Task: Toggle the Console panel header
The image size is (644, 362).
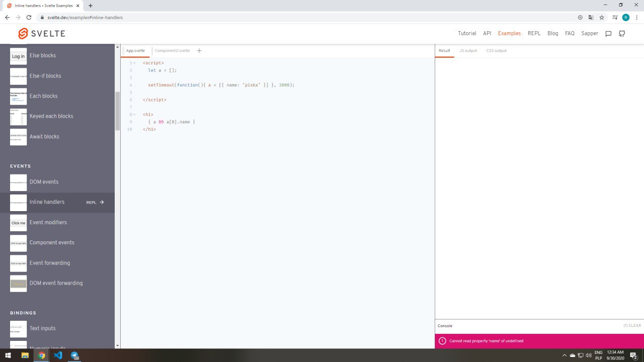Action: (x=539, y=326)
